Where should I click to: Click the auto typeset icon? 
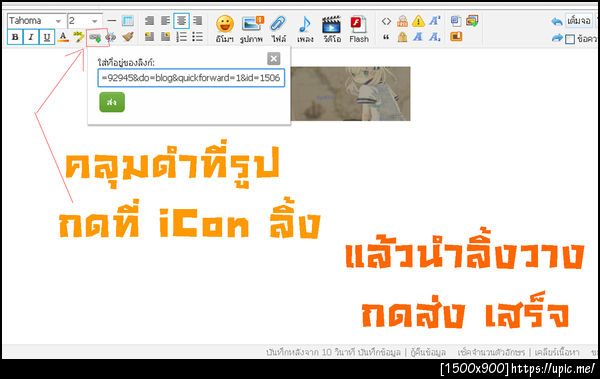[x=149, y=21]
